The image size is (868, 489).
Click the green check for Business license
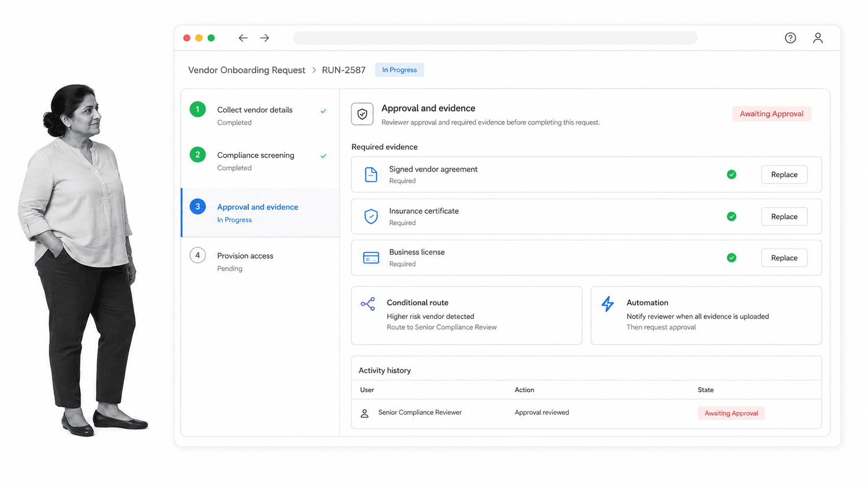[x=731, y=258]
